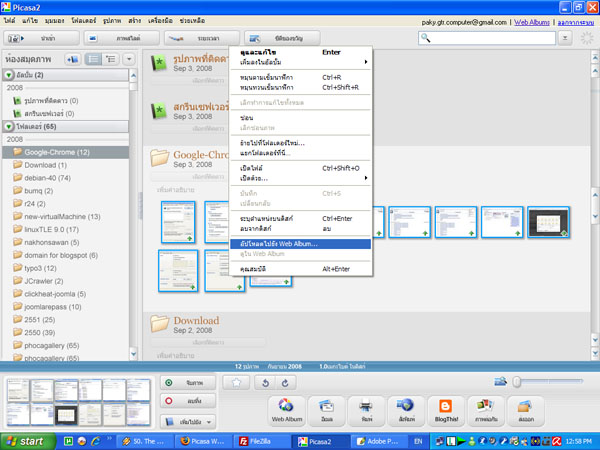This screenshot has width=600, height=450.
Task: Rotate the photo clockwise
Action: tap(285, 383)
